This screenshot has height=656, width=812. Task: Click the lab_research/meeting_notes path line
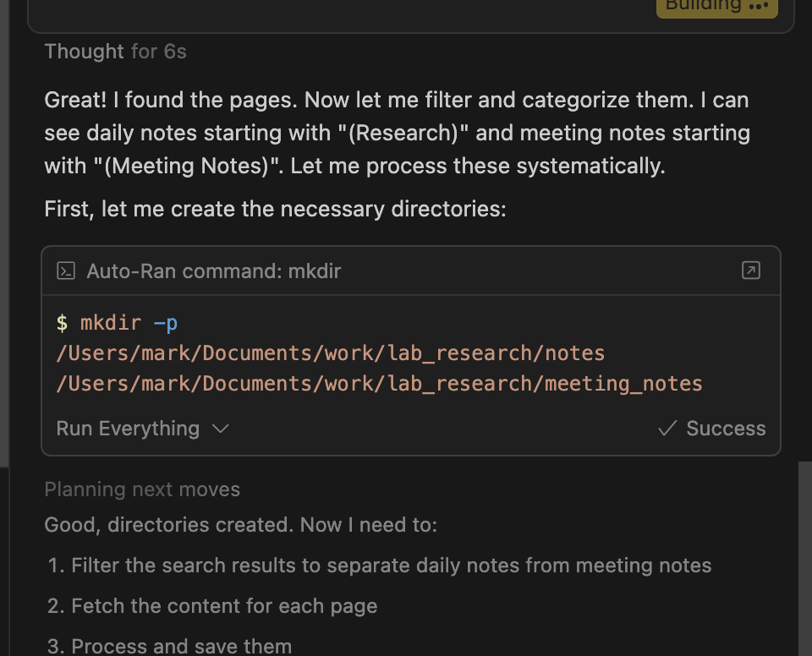click(379, 383)
